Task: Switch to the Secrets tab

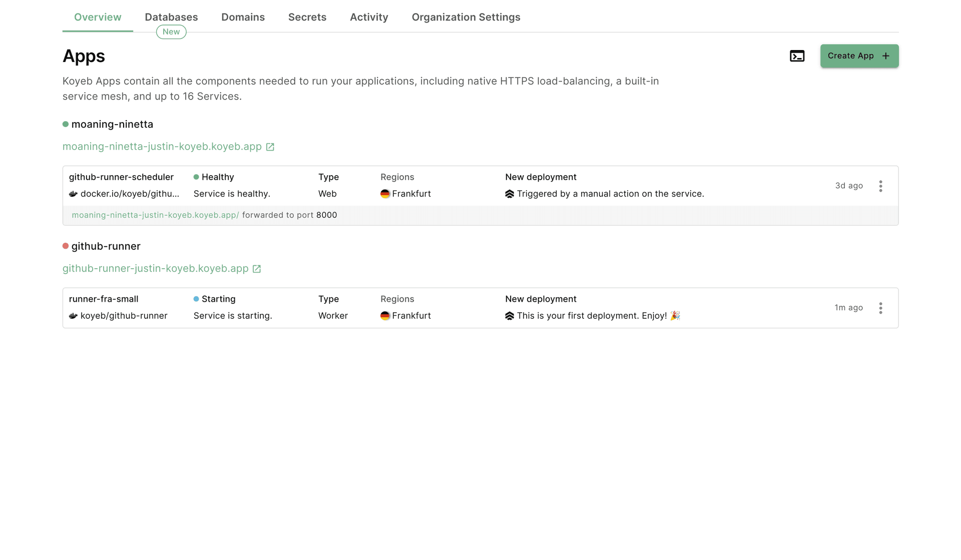Action: tap(307, 17)
